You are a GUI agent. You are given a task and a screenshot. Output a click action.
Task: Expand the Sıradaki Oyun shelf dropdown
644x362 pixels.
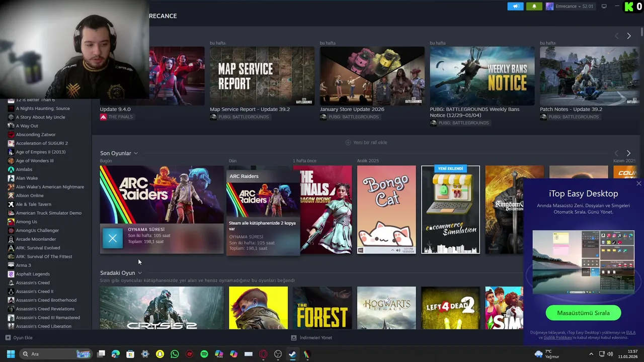(x=139, y=273)
